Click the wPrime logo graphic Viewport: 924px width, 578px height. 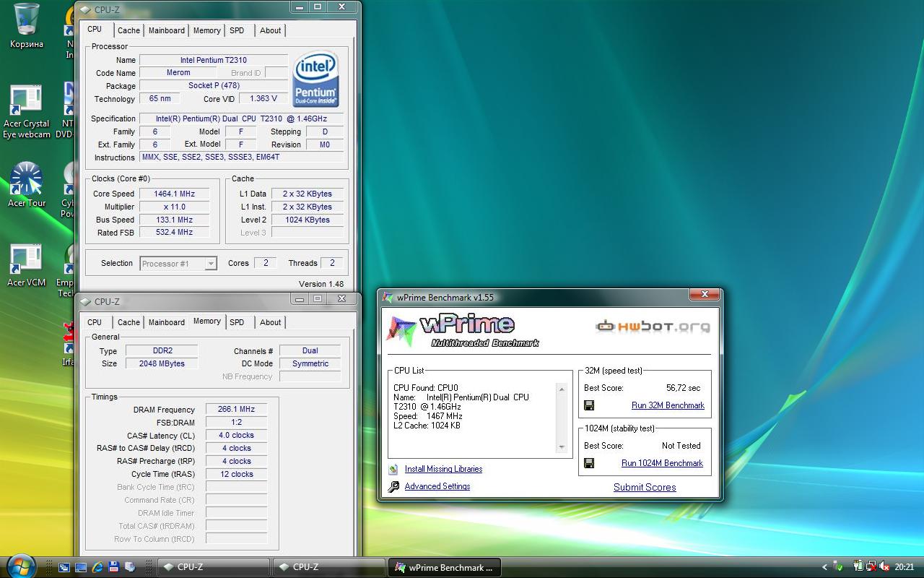tap(462, 331)
